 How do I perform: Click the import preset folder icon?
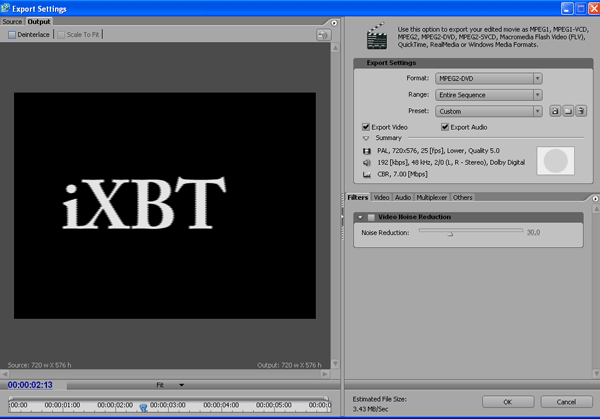tap(566, 112)
